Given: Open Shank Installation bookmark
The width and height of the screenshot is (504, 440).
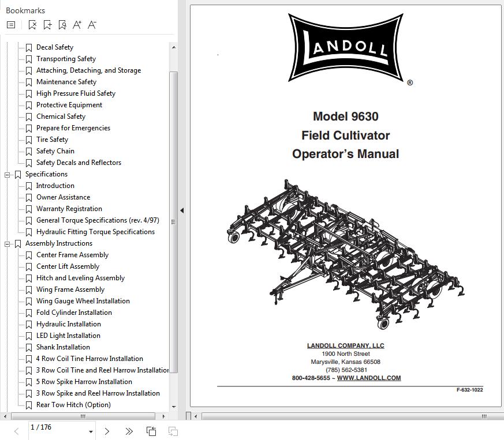Looking at the screenshot, I should (63, 348).
